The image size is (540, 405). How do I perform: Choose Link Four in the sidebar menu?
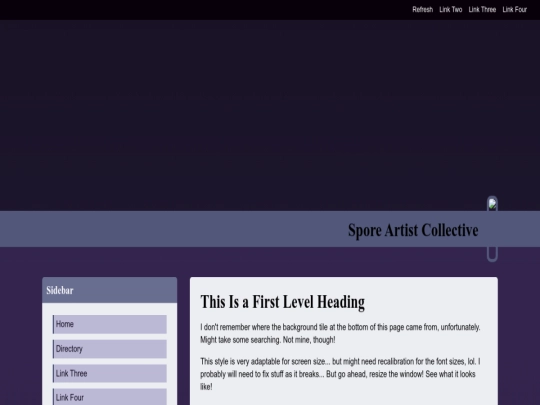110,397
